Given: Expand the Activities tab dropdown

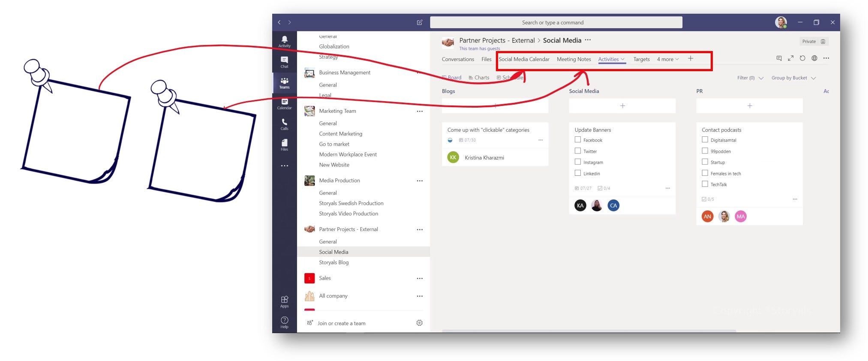Looking at the screenshot, I should coord(622,59).
